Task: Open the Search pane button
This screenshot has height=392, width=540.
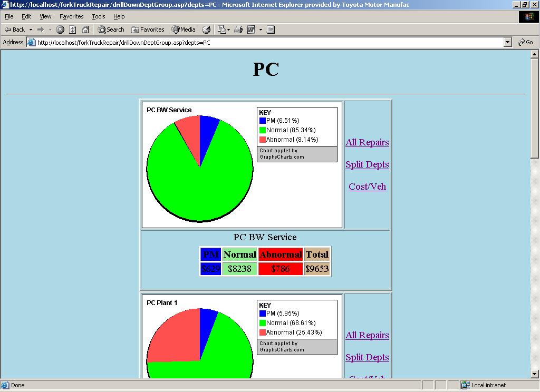Action: (111, 30)
